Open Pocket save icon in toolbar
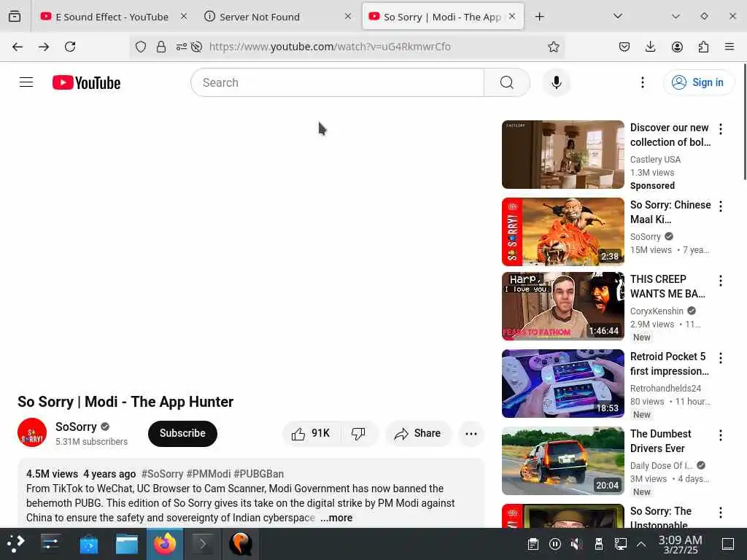Viewport: 747px width, 560px height. pos(624,47)
